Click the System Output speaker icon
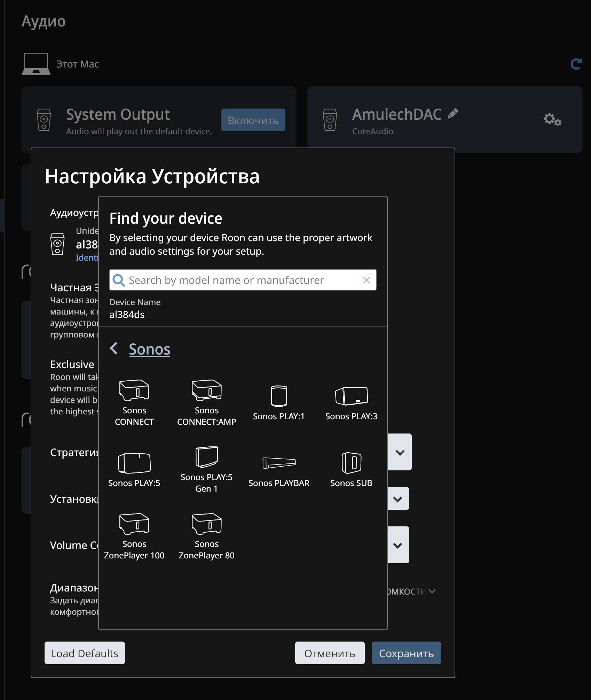591x700 pixels. click(x=44, y=120)
